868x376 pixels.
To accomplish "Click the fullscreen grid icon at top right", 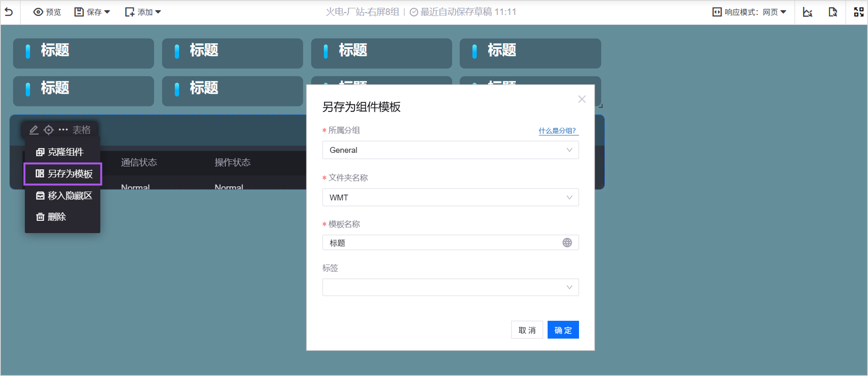I will 859,12.
